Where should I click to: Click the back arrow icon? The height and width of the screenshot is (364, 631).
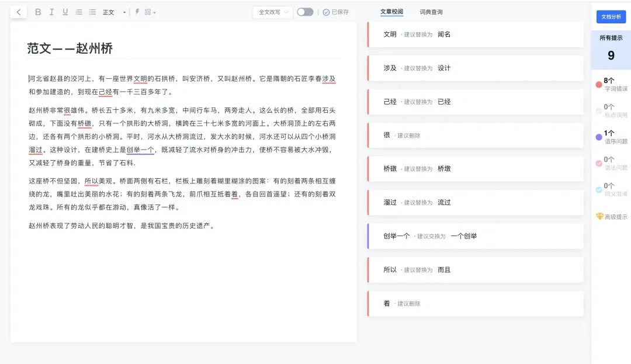coord(18,12)
